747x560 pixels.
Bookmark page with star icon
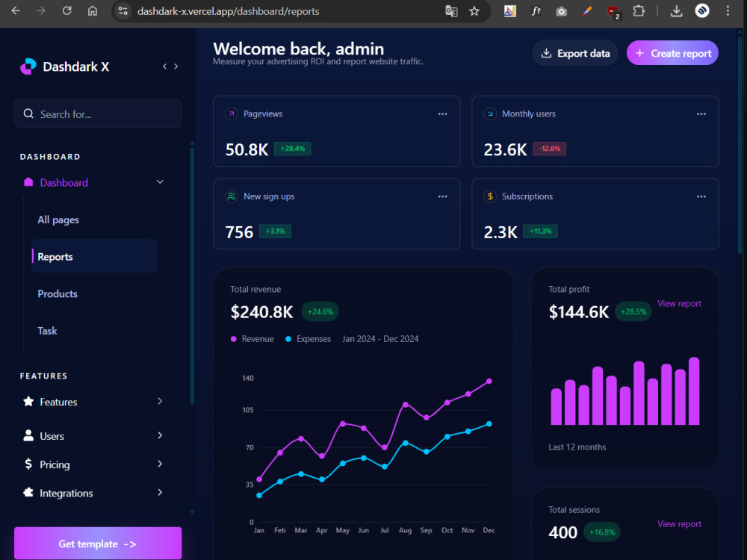coord(474,11)
